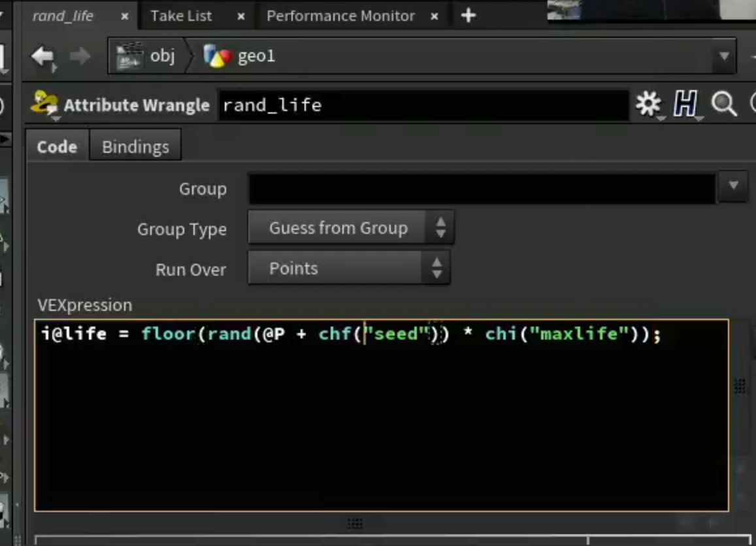Open the Group Type dropdown
756x546 pixels.
coord(350,227)
